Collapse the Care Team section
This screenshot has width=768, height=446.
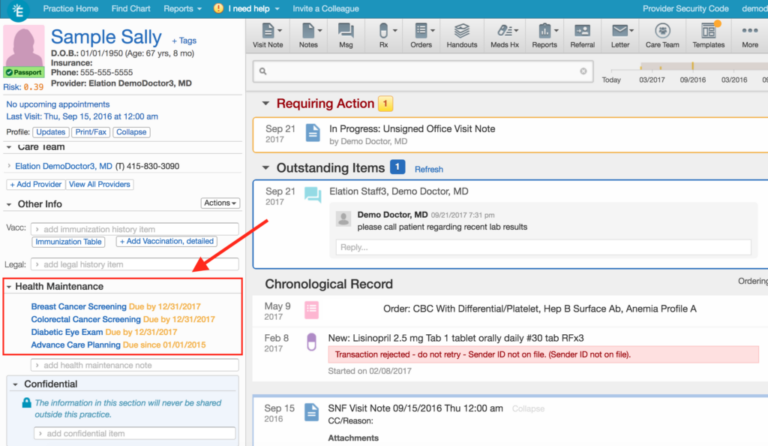(9, 147)
